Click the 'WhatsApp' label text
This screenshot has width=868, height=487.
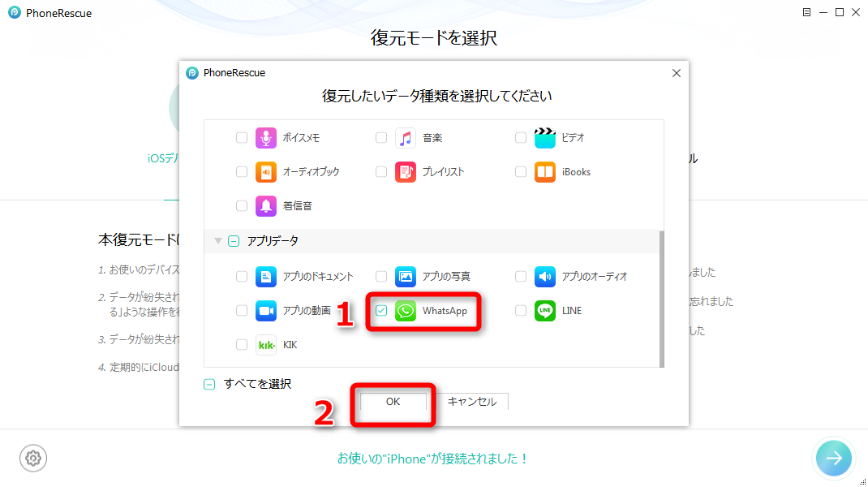445,311
